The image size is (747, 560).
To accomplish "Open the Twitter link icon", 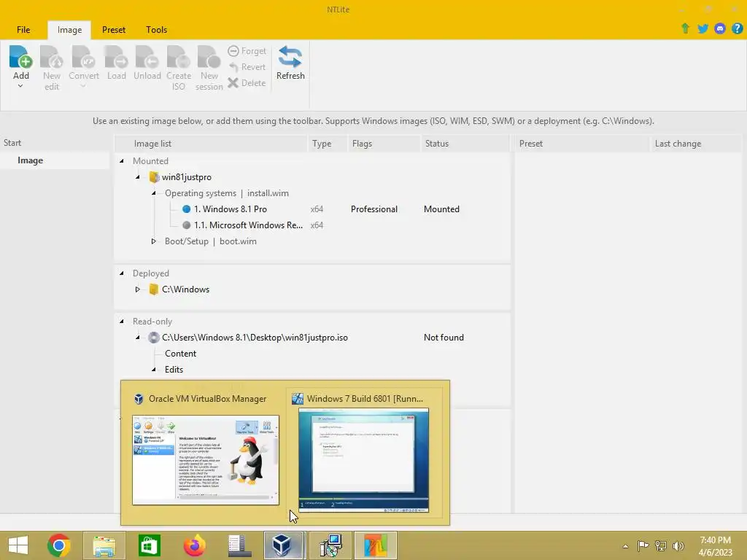I will click(x=703, y=28).
